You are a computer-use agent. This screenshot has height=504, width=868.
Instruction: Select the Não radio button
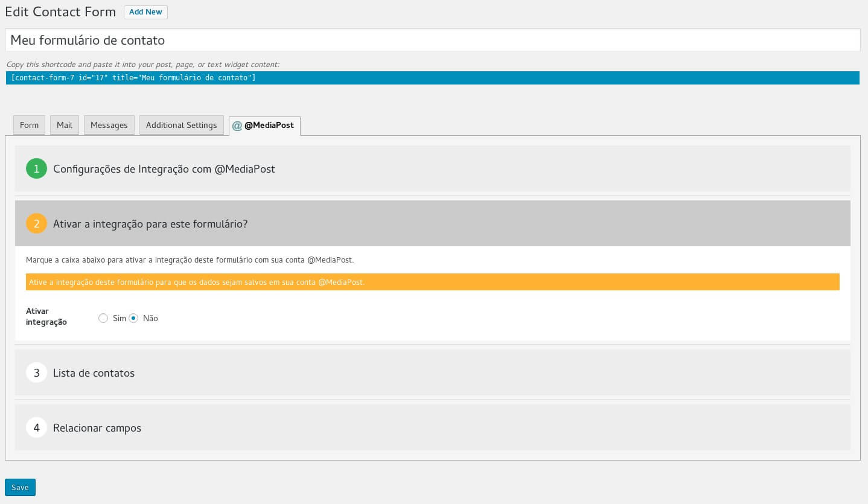(133, 318)
